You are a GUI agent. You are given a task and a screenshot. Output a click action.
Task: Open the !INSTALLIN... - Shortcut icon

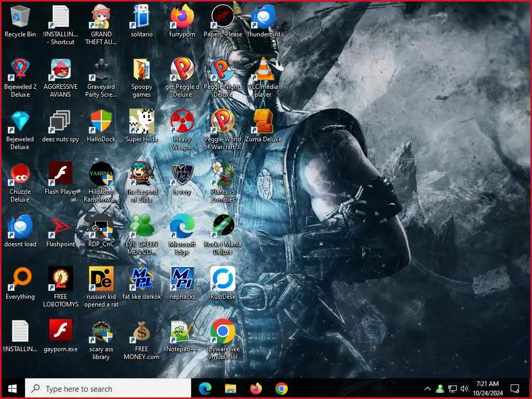tap(60, 25)
